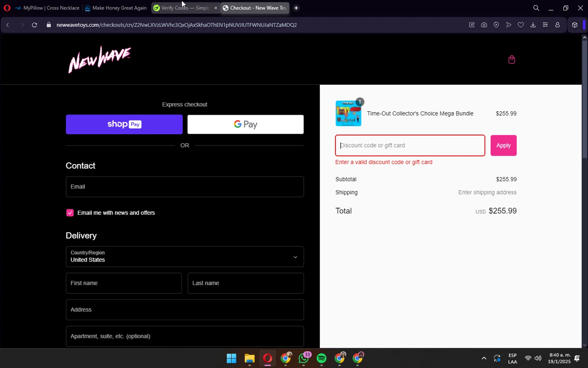Open the Opera main menu icon

point(7,8)
